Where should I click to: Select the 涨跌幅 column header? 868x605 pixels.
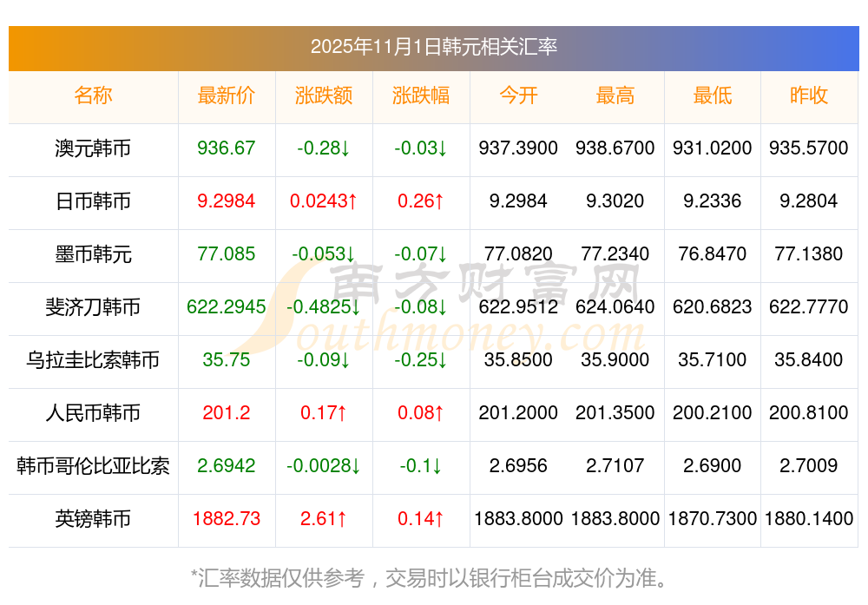coord(420,95)
